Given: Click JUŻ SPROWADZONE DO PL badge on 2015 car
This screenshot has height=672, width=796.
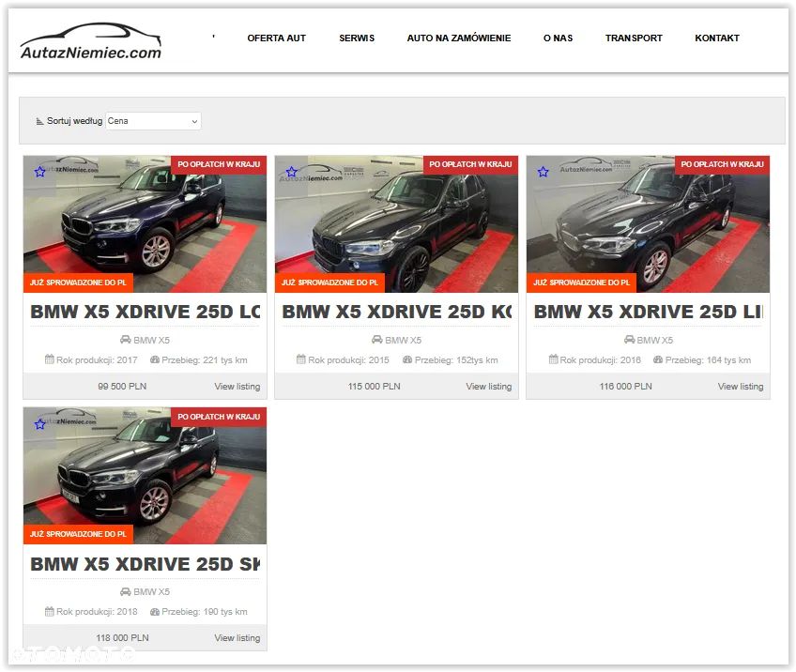Looking at the screenshot, I should (330, 283).
